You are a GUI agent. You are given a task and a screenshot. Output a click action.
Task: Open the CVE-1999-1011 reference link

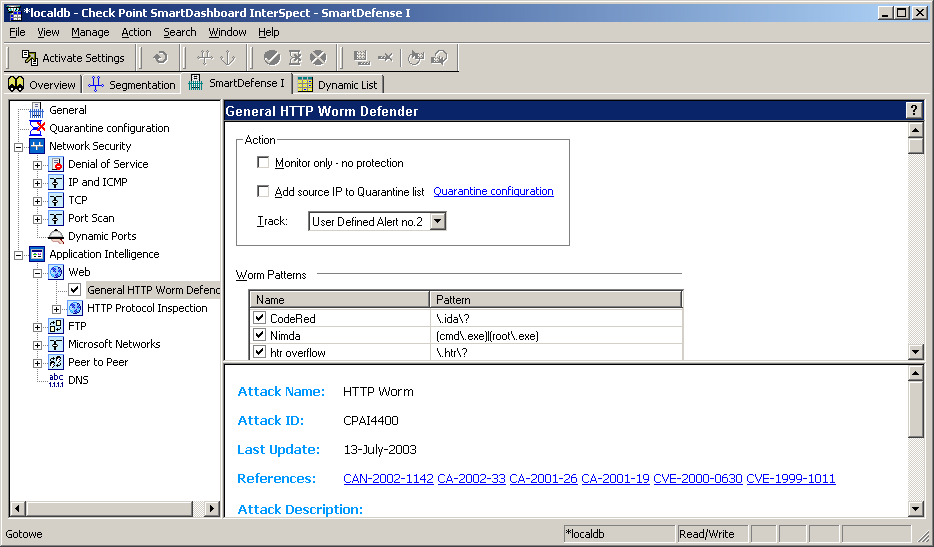(x=790, y=478)
